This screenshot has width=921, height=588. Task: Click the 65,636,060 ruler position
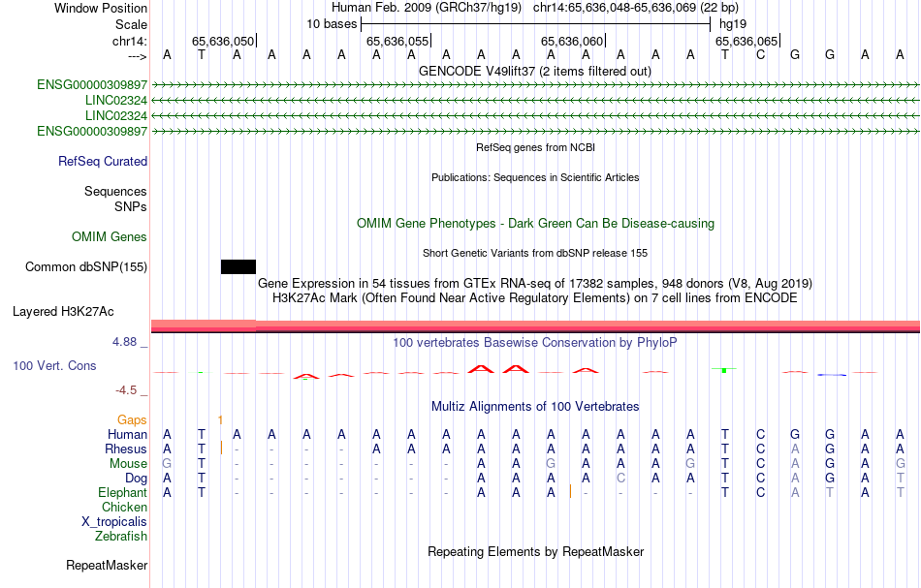572,41
